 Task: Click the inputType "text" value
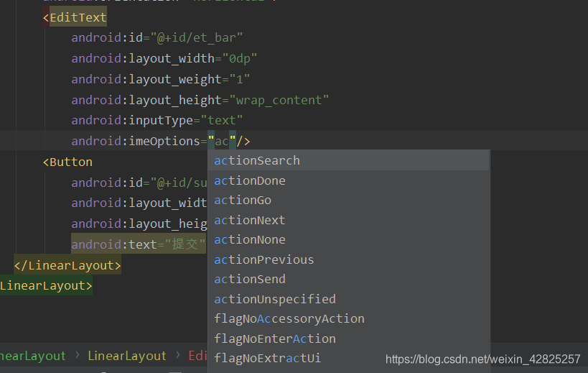pyautogui.click(x=222, y=121)
